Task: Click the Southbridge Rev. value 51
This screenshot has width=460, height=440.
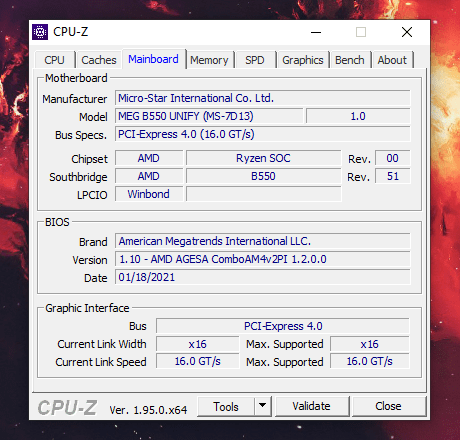Action: (392, 176)
